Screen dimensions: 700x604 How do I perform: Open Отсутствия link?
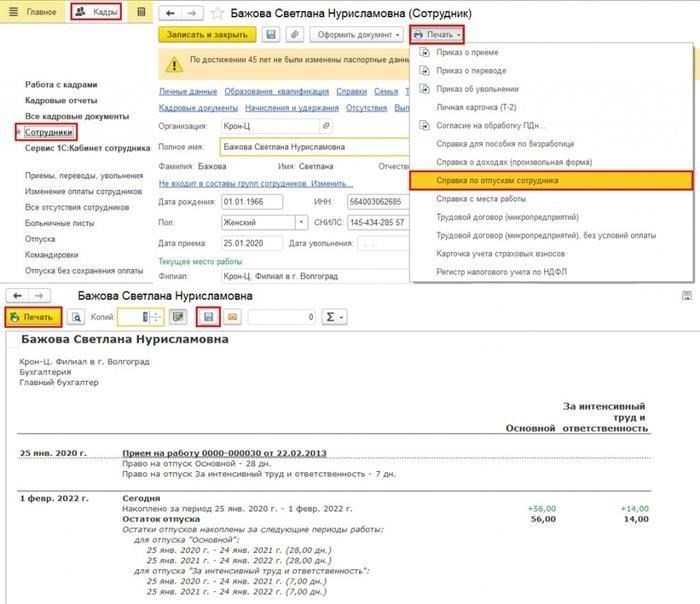click(x=366, y=108)
